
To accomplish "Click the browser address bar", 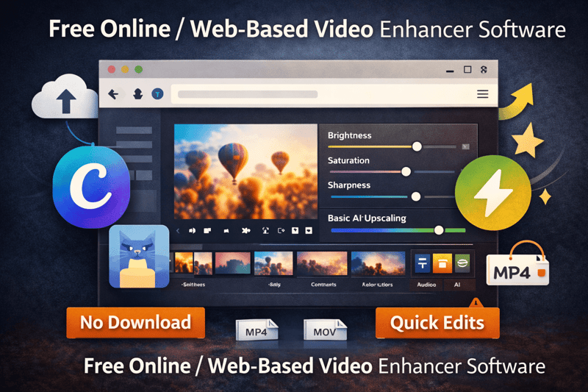I will coord(321,94).
